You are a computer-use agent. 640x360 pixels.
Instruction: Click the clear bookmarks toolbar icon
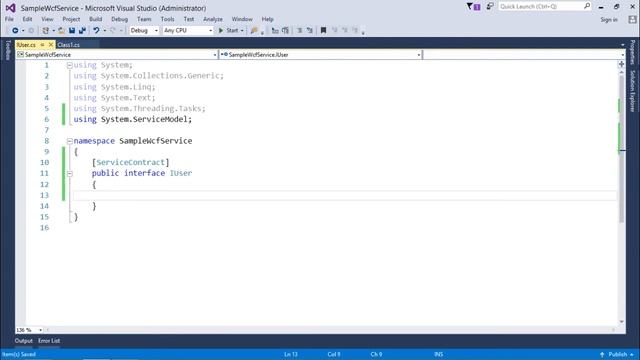pos(355,31)
